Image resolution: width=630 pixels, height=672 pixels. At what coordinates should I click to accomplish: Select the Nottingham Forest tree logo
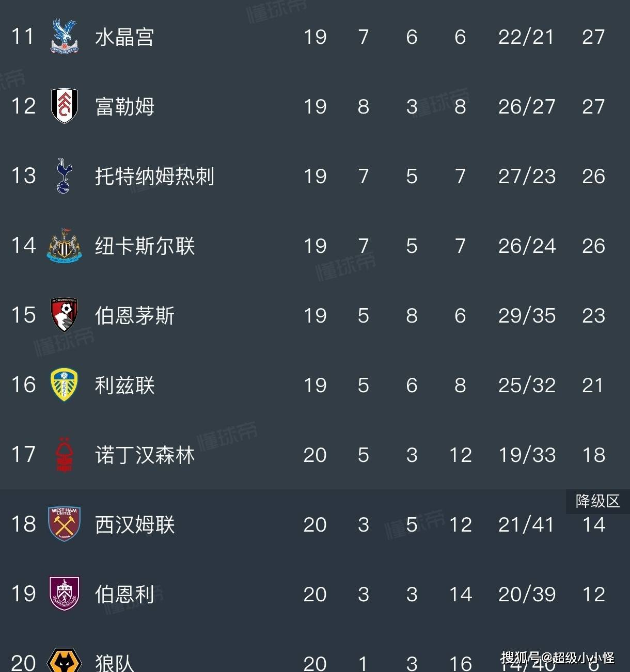click(65, 455)
